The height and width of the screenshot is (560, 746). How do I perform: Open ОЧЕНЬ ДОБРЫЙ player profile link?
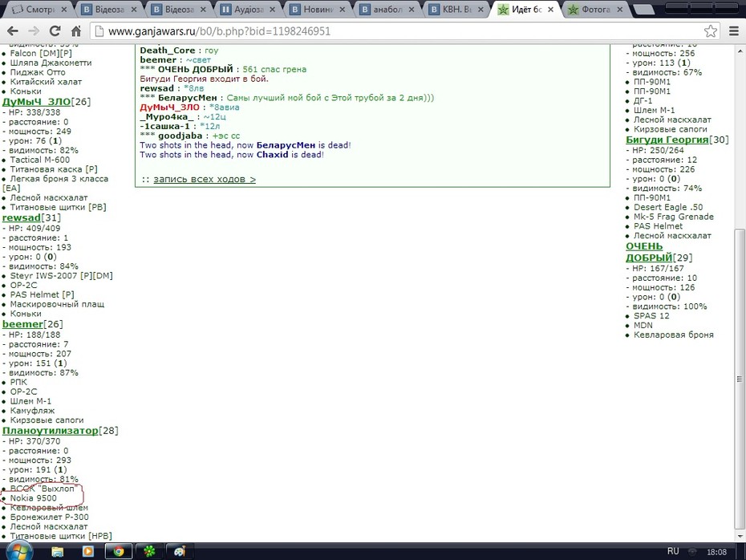tap(649, 252)
